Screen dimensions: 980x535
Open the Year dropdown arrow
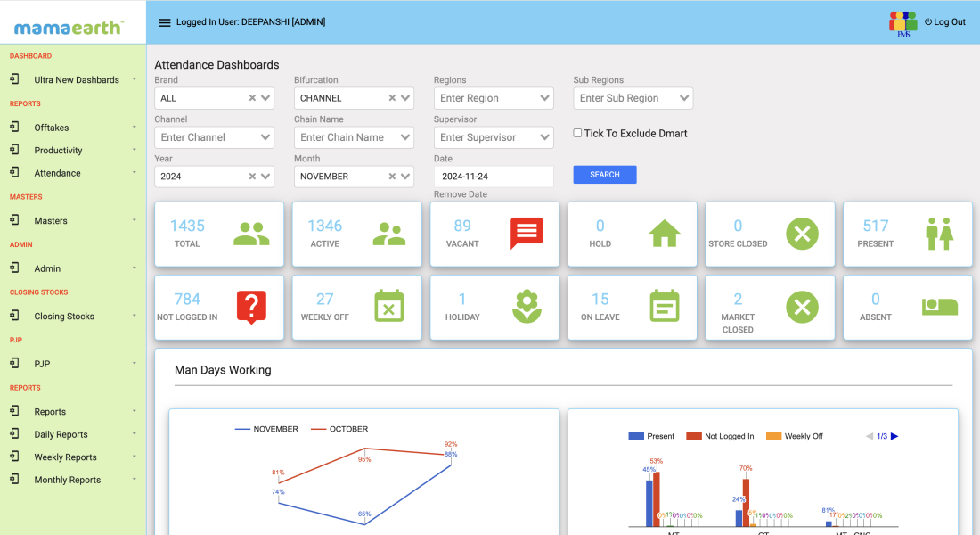tap(265, 177)
